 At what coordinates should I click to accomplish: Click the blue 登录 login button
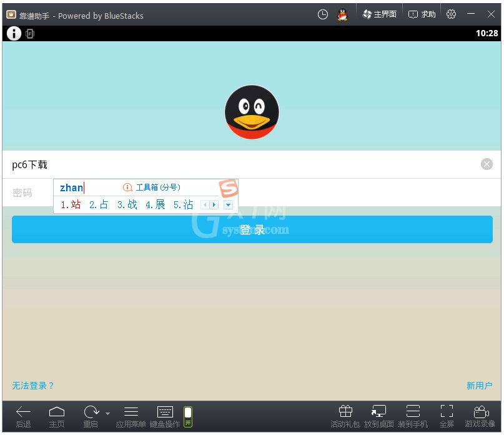pyautogui.click(x=252, y=229)
